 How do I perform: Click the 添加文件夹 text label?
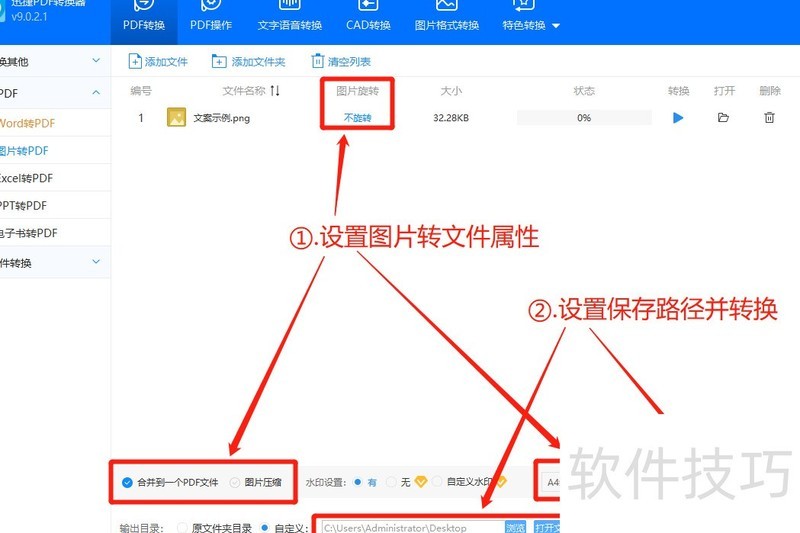[x=258, y=62]
